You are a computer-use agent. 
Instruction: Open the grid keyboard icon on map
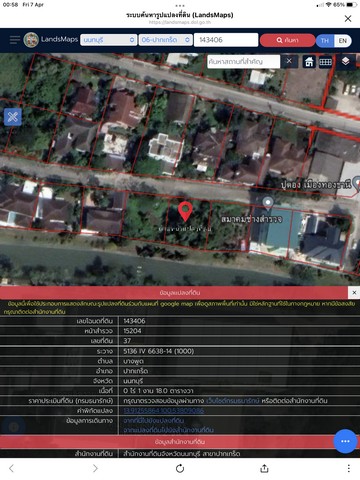[325, 62]
